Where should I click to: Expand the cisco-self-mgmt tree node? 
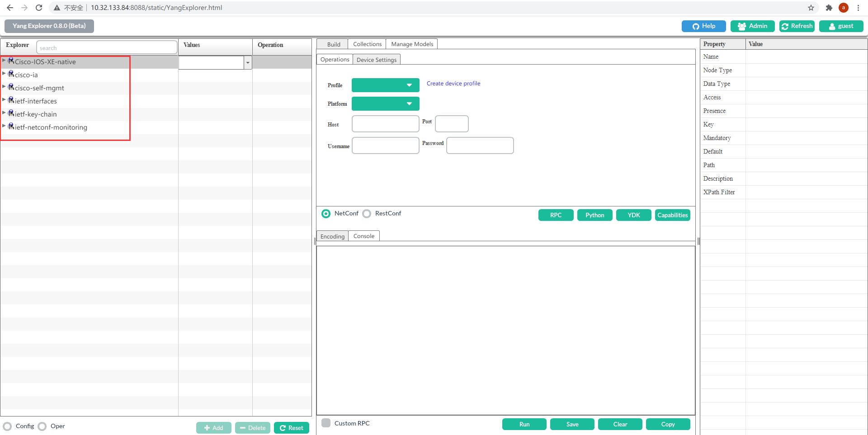pyautogui.click(x=4, y=86)
